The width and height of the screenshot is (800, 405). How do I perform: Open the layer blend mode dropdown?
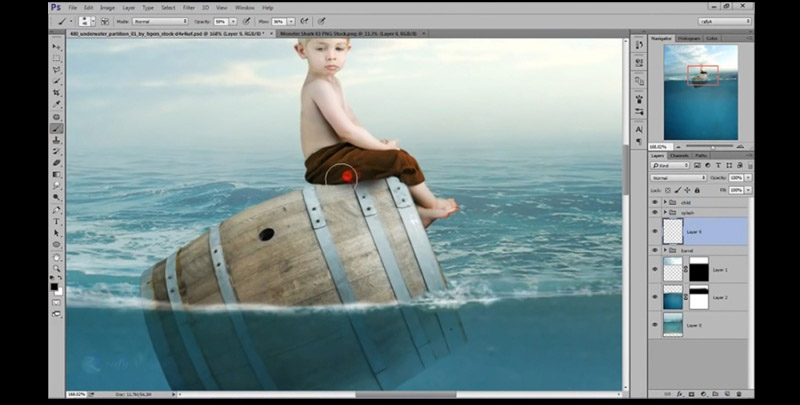click(x=678, y=178)
